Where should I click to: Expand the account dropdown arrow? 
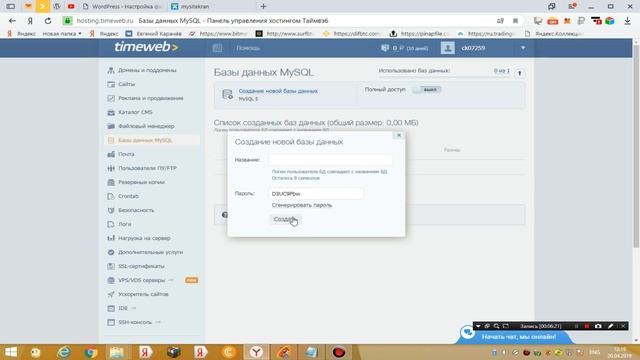(x=523, y=48)
